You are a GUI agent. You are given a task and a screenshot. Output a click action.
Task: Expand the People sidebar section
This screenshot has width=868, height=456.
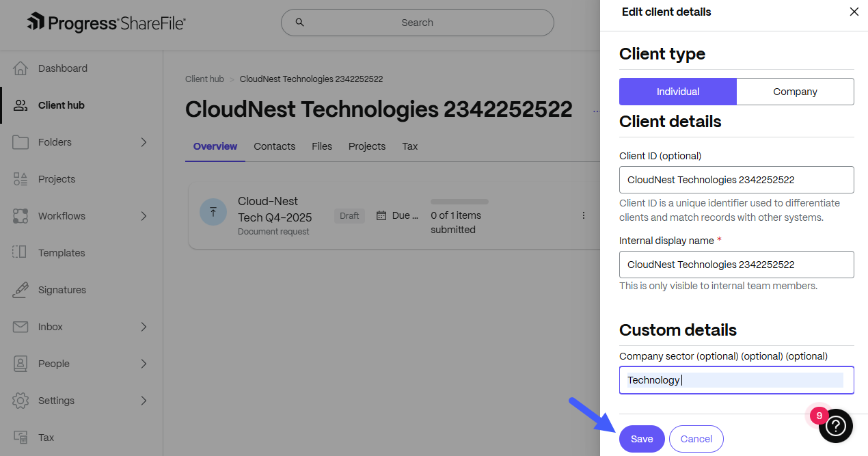coord(143,363)
